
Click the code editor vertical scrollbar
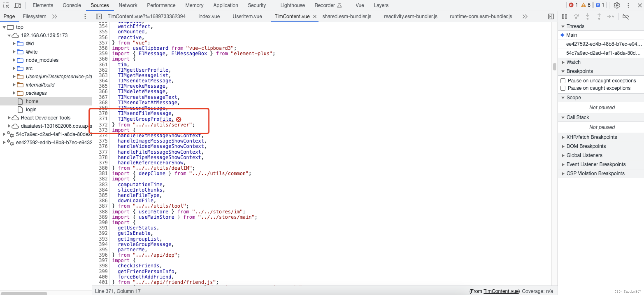coord(554,67)
